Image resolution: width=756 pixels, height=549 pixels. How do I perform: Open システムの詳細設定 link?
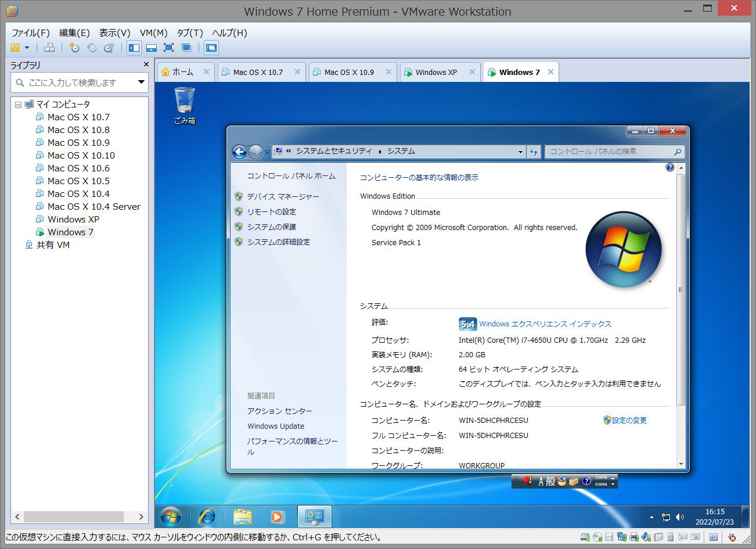tap(279, 242)
